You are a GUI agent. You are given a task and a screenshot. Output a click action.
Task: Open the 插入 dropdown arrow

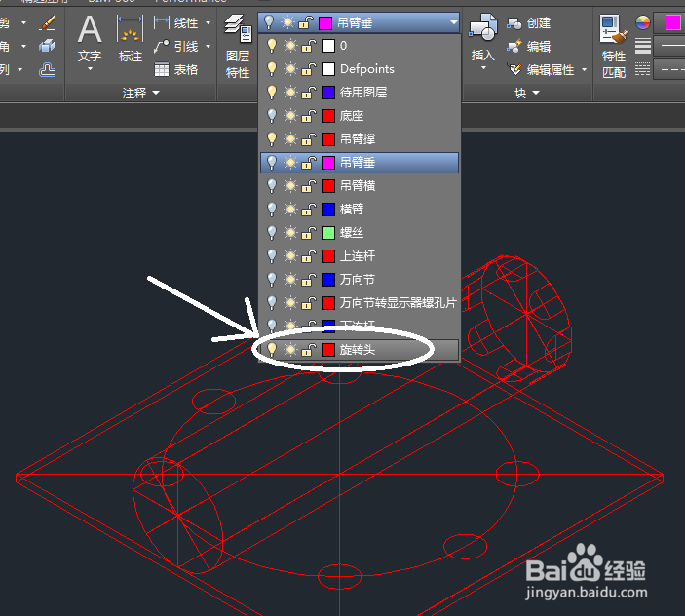pyautogui.click(x=483, y=68)
